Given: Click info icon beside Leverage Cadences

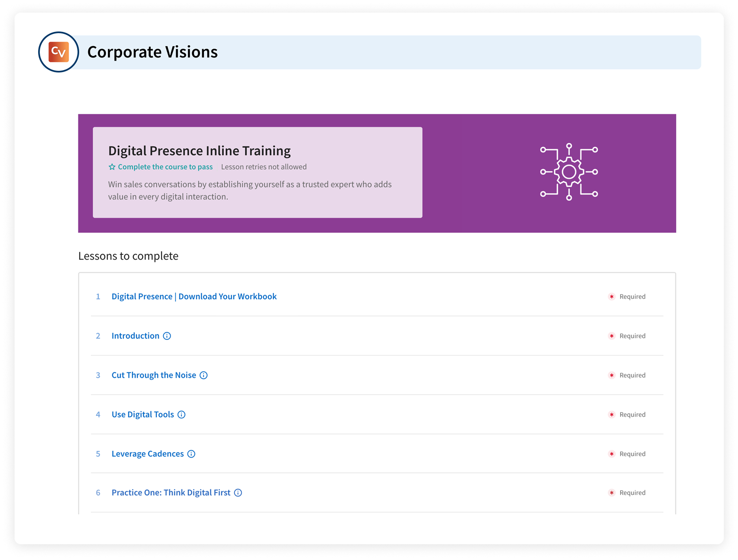Looking at the screenshot, I should click(191, 454).
